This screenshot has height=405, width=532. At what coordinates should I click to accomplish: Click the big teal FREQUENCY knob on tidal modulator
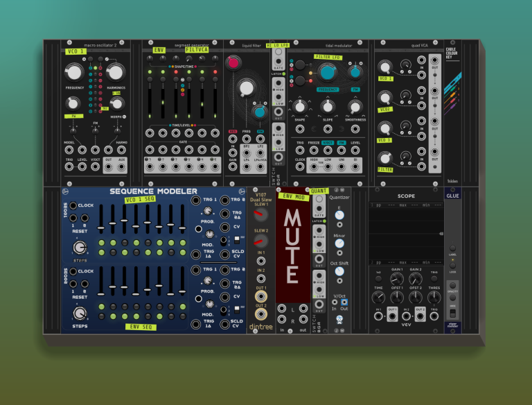pos(328,72)
